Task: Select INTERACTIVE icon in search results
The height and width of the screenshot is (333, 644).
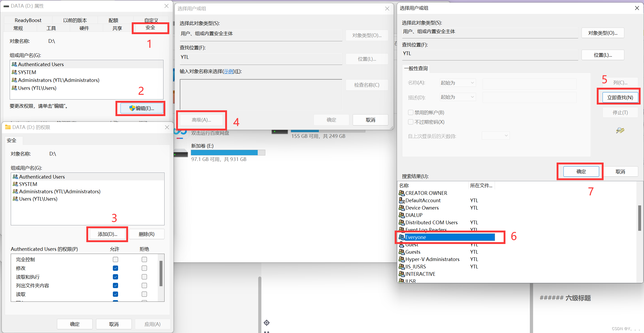Action: pyautogui.click(x=402, y=274)
